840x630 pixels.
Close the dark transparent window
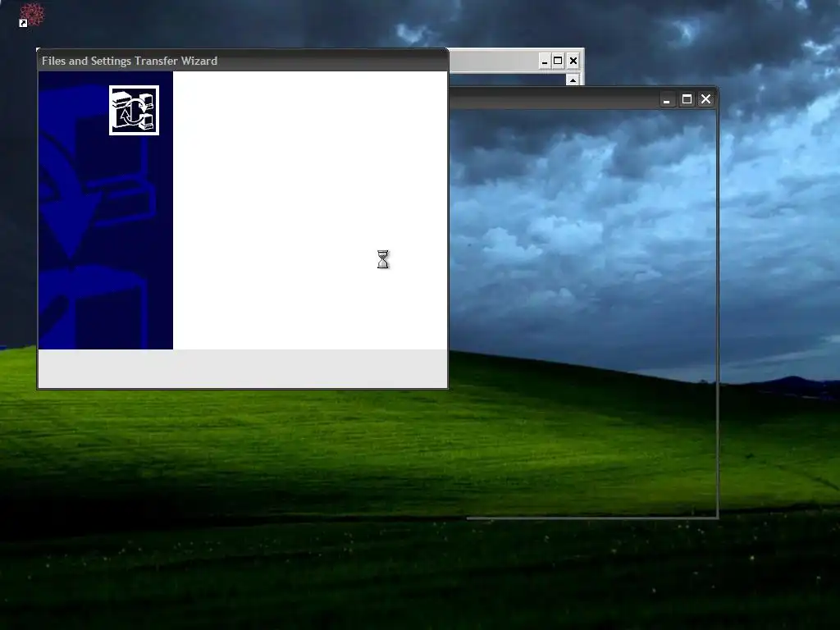click(706, 99)
